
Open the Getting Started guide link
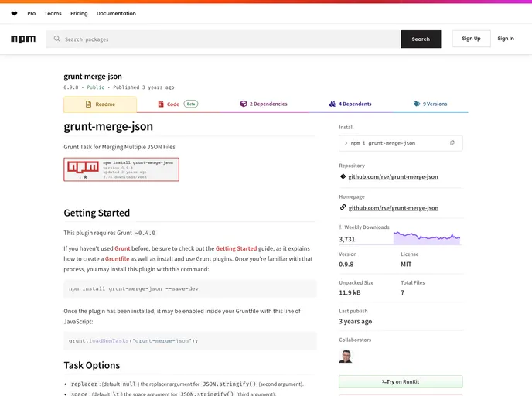click(236, 248)
